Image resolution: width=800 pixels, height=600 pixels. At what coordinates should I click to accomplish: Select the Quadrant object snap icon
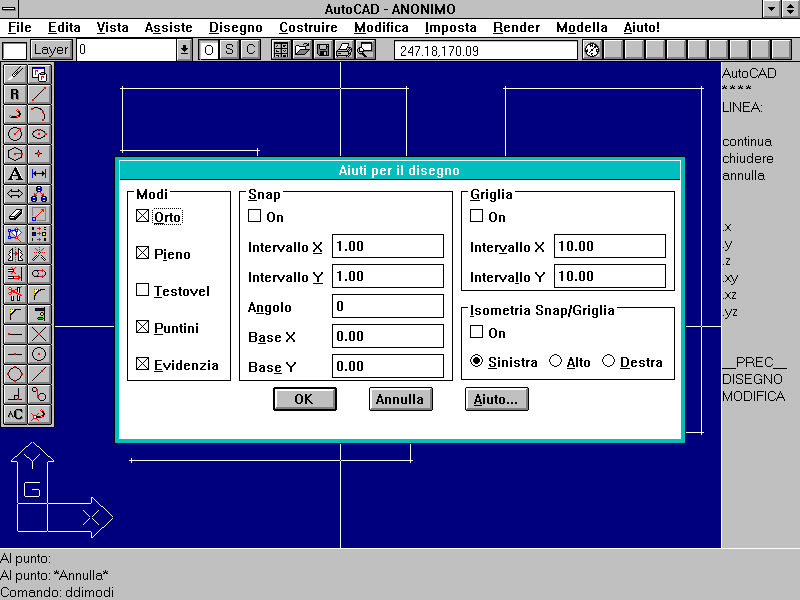15,374
